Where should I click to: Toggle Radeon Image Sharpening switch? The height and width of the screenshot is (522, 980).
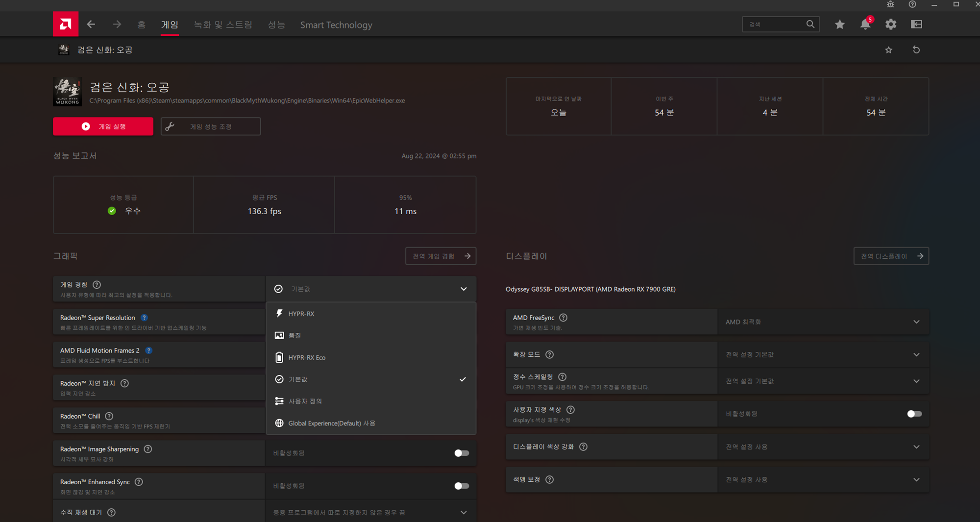click(462, 453)
